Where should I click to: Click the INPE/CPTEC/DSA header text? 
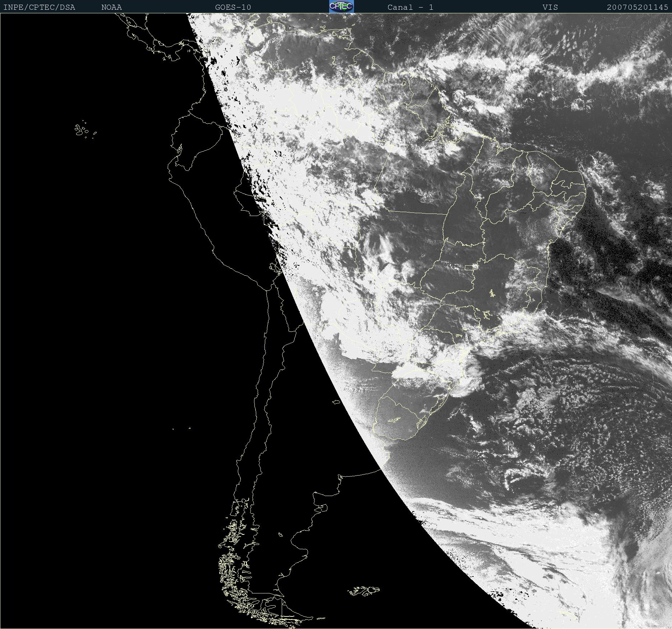tap(39, 7)
